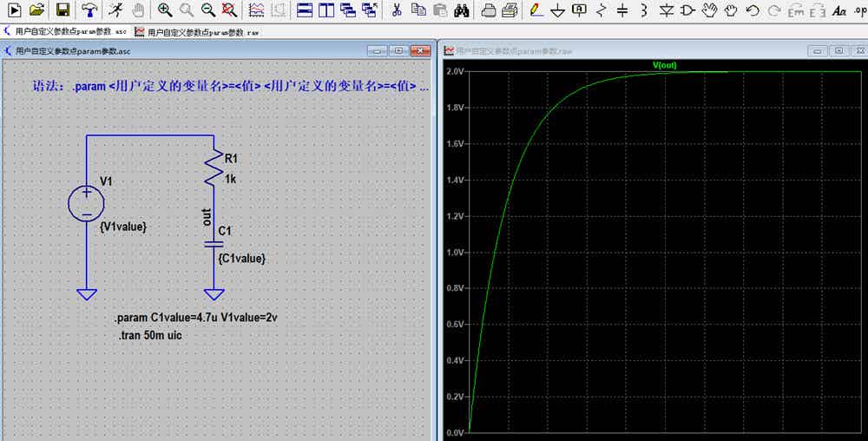
Task: Switch to the param参数.asc tab
Action: pyautogui.click(x=65, y=32)
